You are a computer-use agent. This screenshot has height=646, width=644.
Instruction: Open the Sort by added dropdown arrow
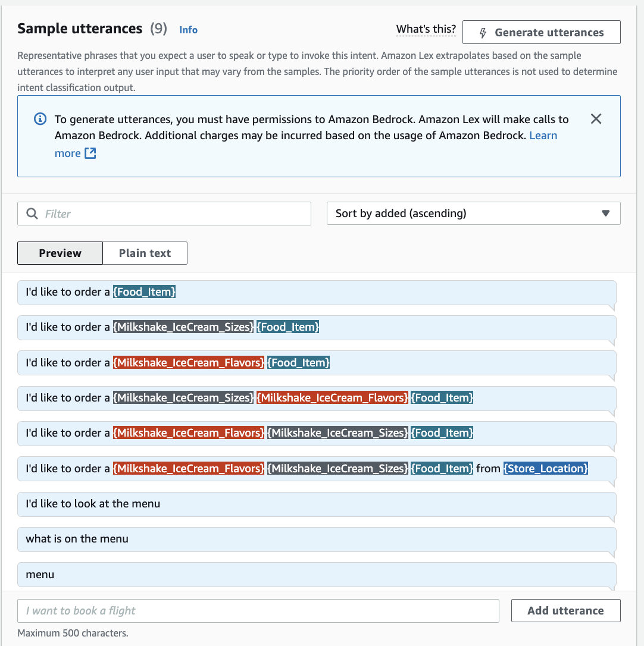point(605,214)
